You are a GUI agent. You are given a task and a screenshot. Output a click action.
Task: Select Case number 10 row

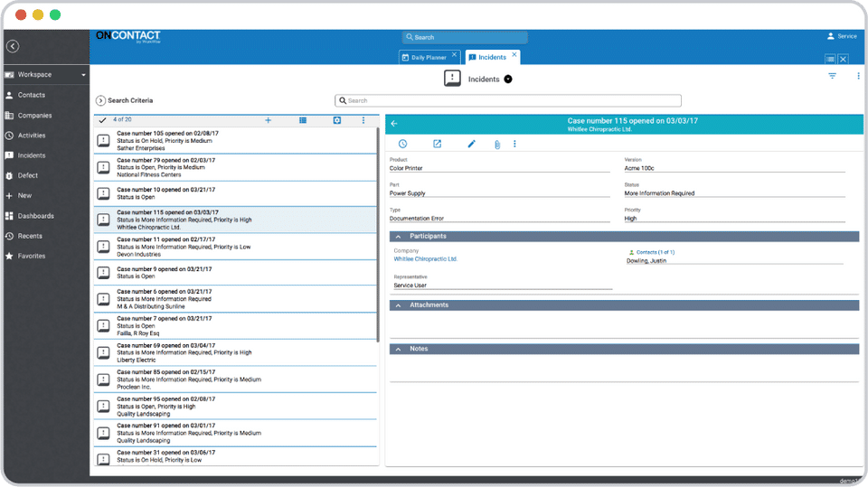[235, 193]
